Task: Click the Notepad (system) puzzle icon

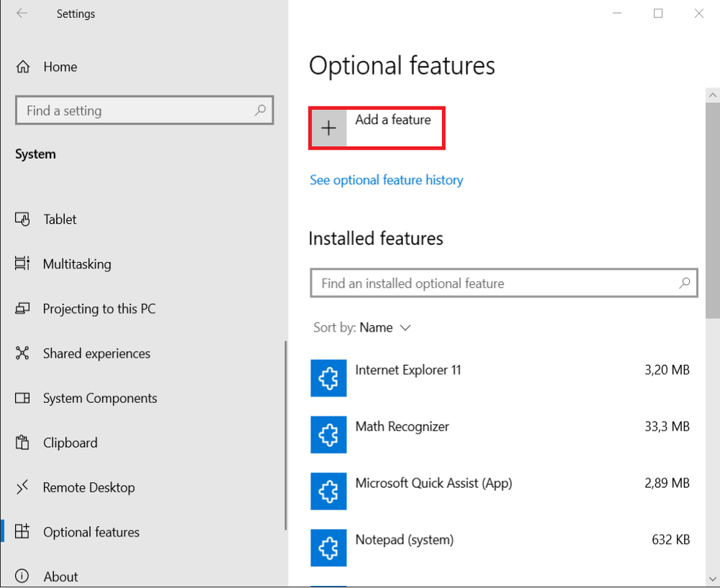Action: [329, 548]
